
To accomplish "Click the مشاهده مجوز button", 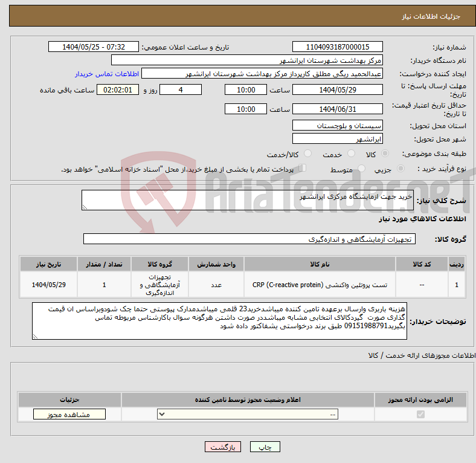I will click(69, 415).
